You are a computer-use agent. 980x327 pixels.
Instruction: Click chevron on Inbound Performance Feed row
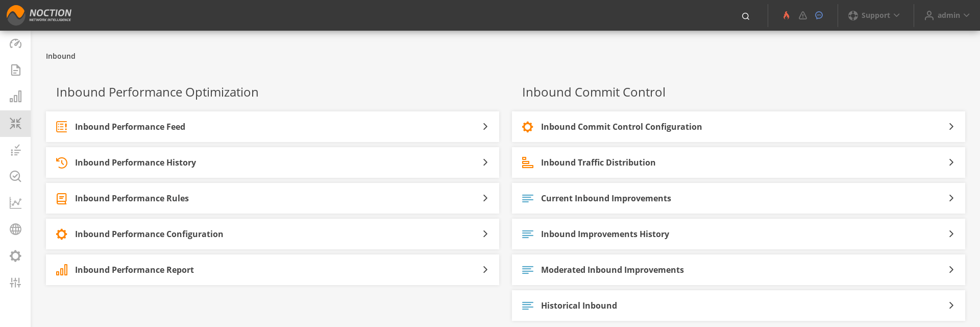[485, 127]
